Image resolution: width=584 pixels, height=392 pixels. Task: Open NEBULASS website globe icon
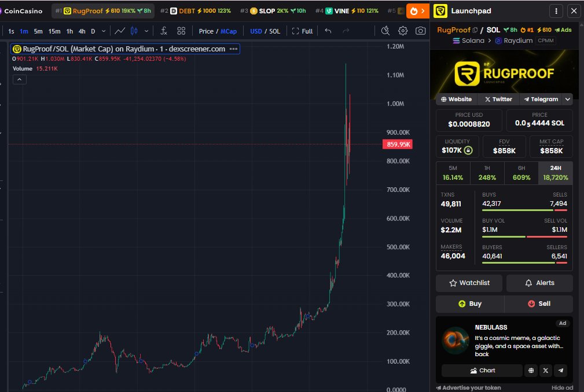click(531, 371)
